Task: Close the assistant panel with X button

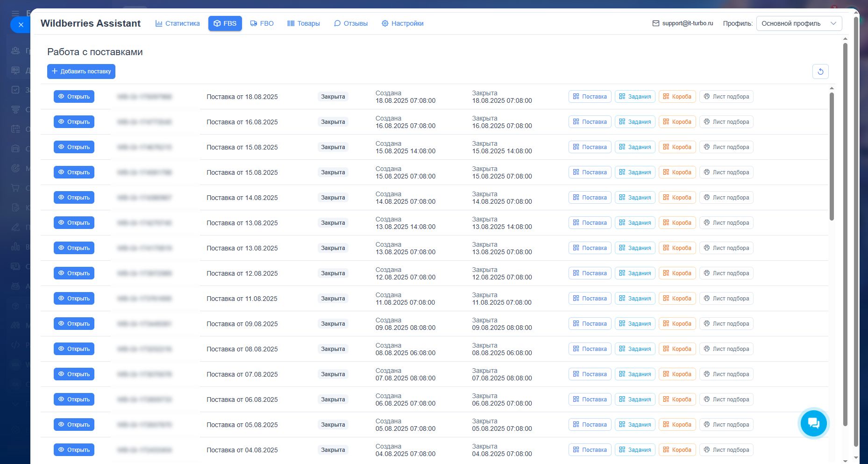Action: (21, 25)
